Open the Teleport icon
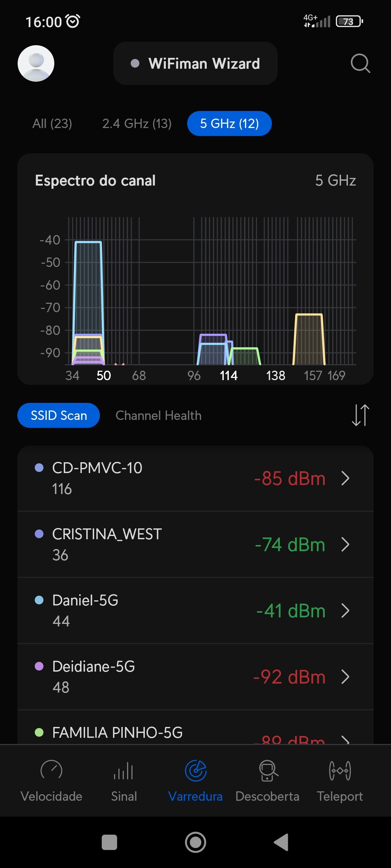 click(340, 770)
